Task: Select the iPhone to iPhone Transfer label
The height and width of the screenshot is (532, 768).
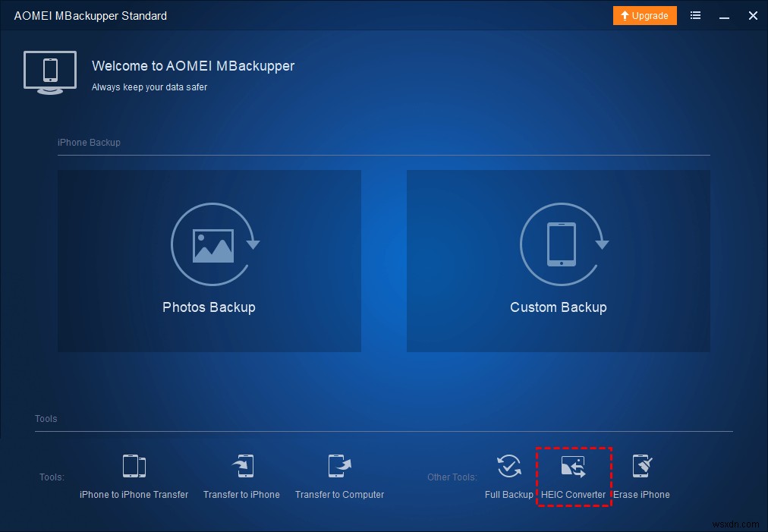Action: [134, 494]
